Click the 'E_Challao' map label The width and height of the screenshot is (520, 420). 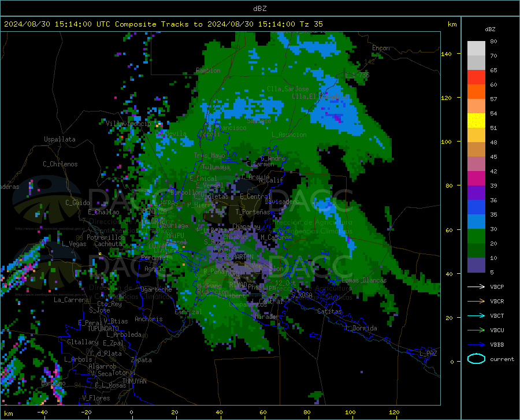pos(103,212)
